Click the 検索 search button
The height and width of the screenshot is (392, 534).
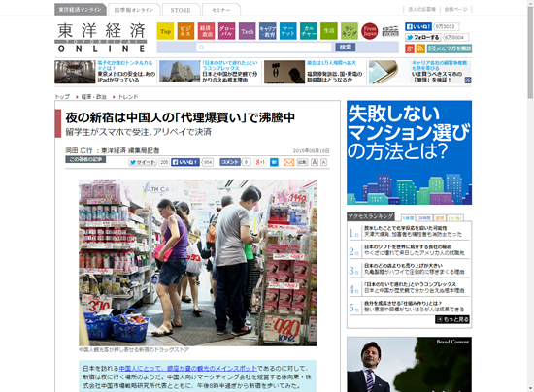tap(346, 47)
